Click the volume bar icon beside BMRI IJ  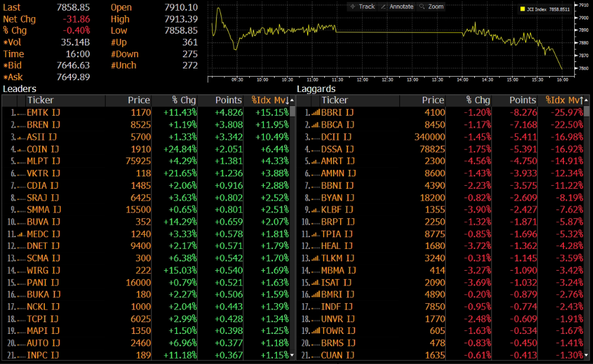tap(315, 294)
